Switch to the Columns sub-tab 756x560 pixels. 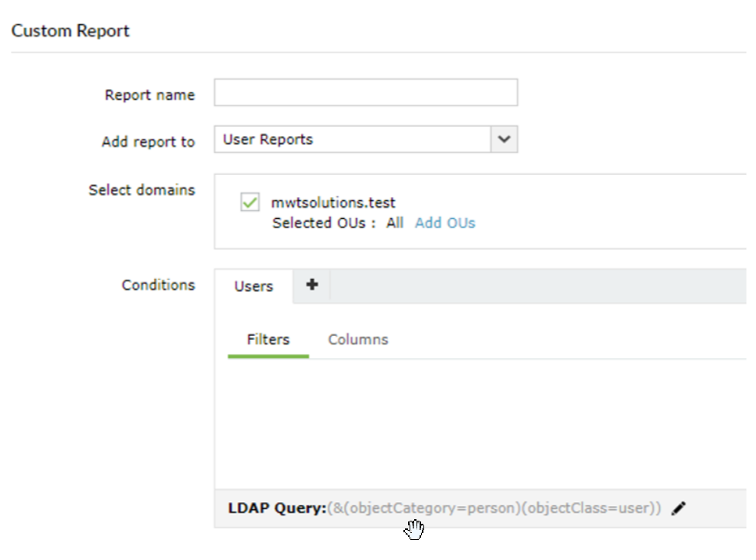358,339
